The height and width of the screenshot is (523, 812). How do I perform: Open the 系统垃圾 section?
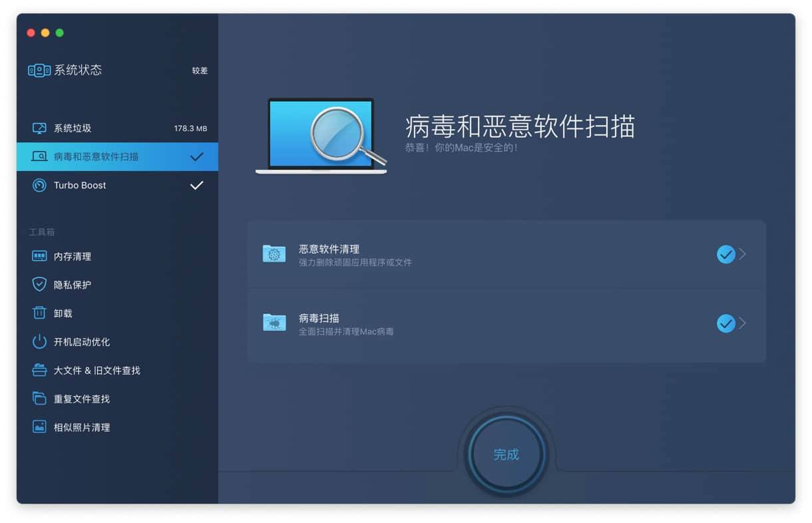pos(117,128)
